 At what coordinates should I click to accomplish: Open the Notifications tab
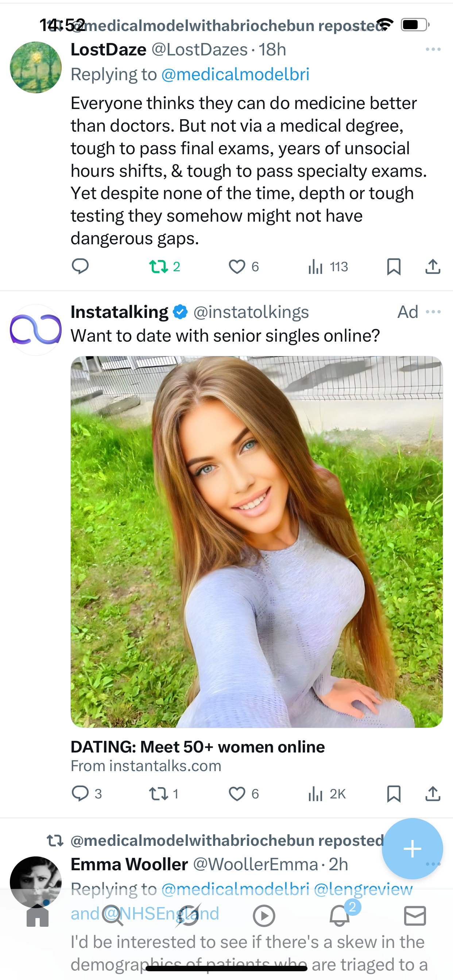340,916
